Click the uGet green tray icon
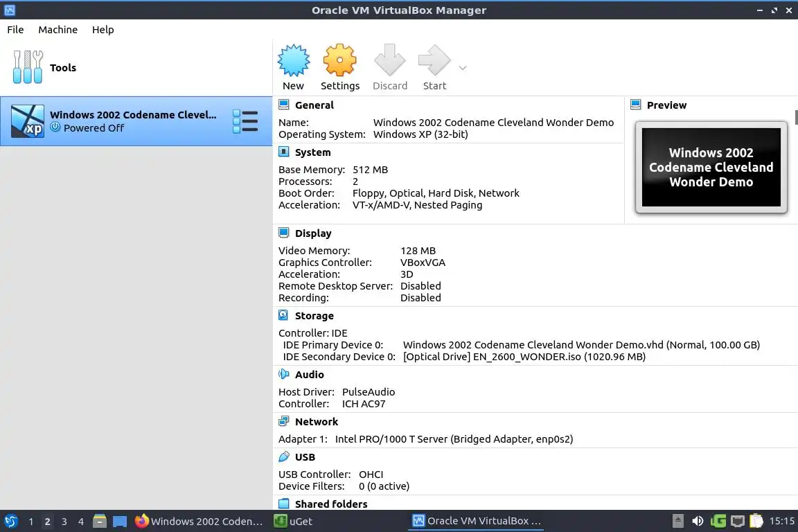 (x=718, y=522)
